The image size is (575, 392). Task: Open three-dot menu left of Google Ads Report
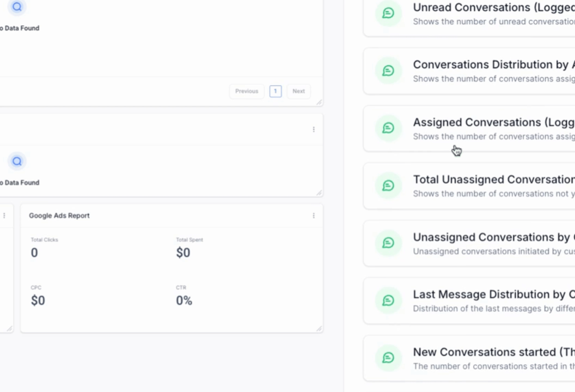pyautogui.click(x=4, y=216)
